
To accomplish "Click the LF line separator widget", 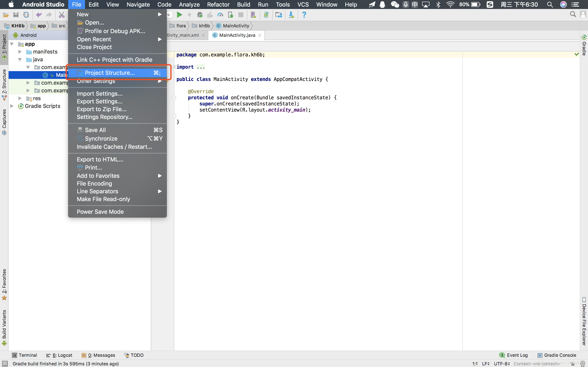I will coord(486,364).
